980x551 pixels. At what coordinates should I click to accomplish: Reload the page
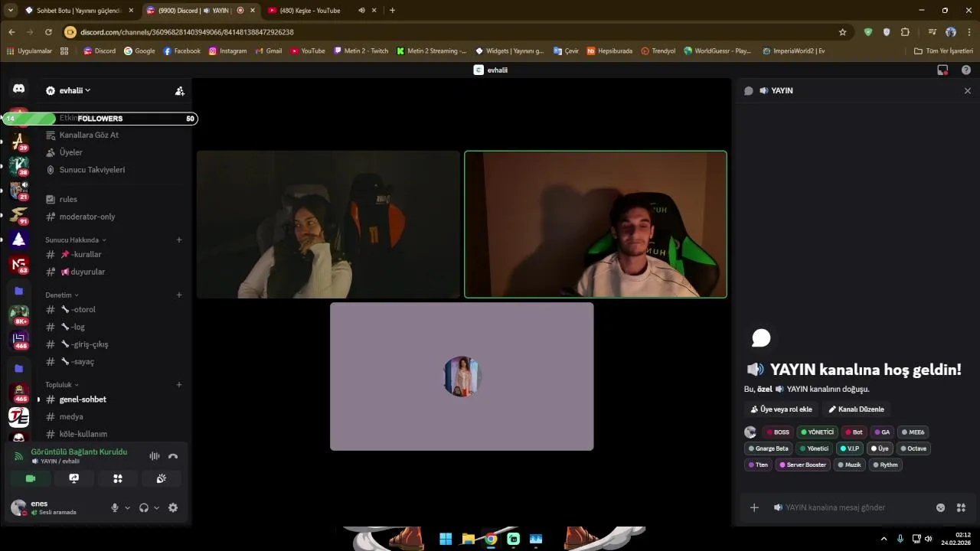[48, 32]
